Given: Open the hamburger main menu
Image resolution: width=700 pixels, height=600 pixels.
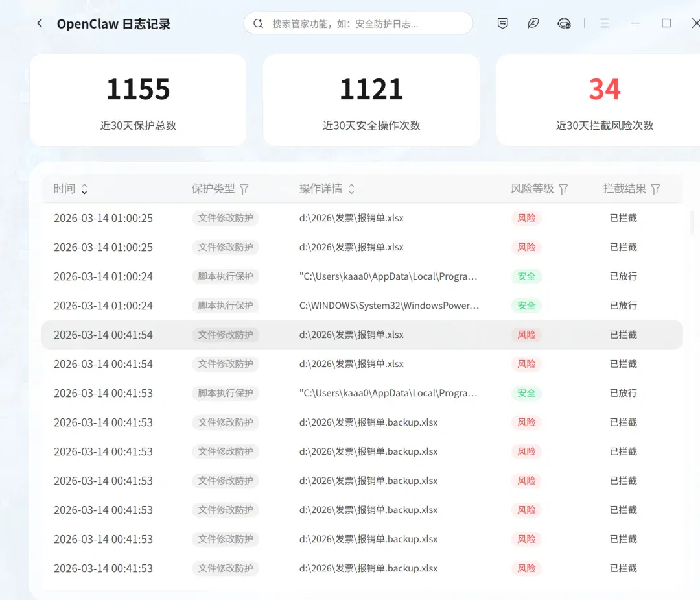Looking at the screenshot, I should 605,23.
